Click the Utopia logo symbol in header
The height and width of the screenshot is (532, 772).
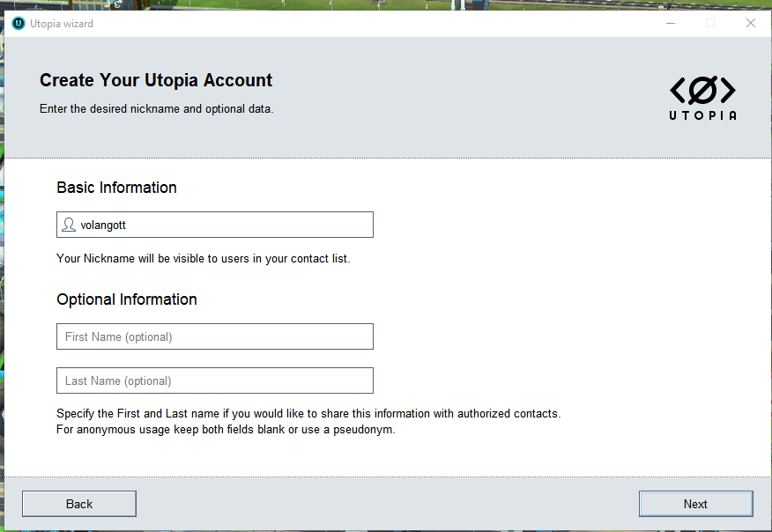[x=702, y=90]
